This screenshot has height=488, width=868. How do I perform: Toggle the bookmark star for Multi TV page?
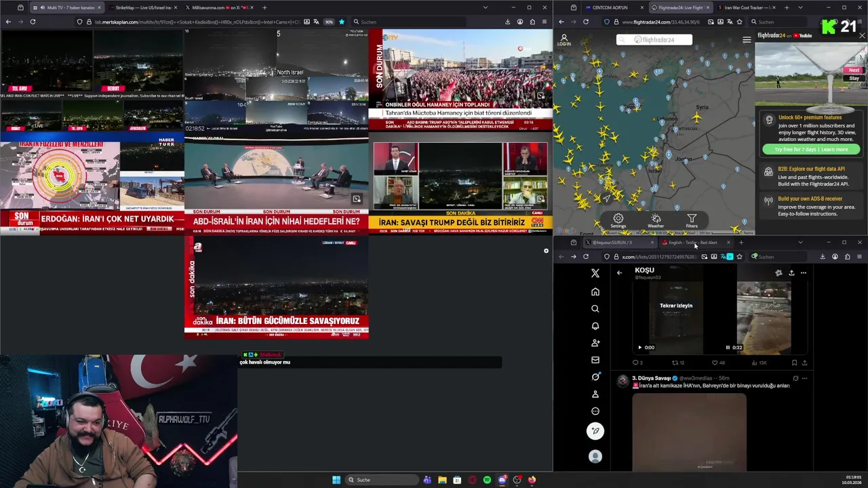coord(341,22)
